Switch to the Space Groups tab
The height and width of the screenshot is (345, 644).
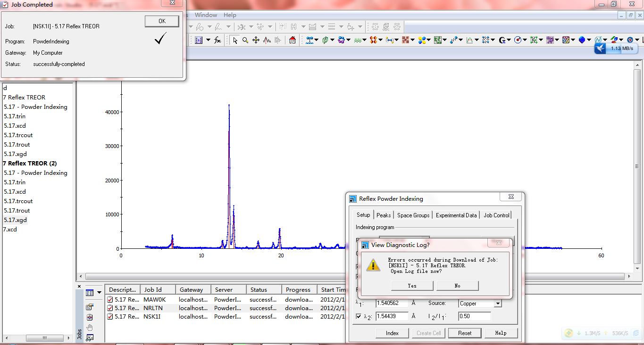[413, 215]
